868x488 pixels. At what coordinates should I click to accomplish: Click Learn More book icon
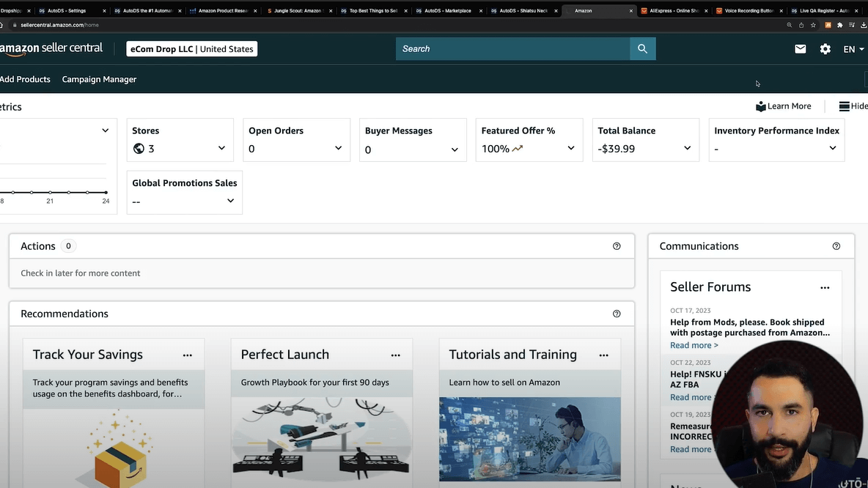pyautogui.click(x=761, y=106)
